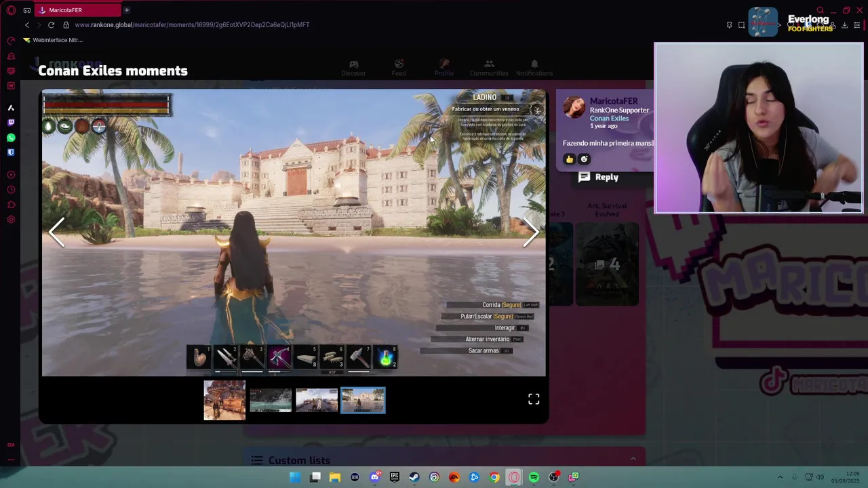Open the Webinterface Nitr... bookmark
This screenshot has height=488, width=868.
click(53, 40)
